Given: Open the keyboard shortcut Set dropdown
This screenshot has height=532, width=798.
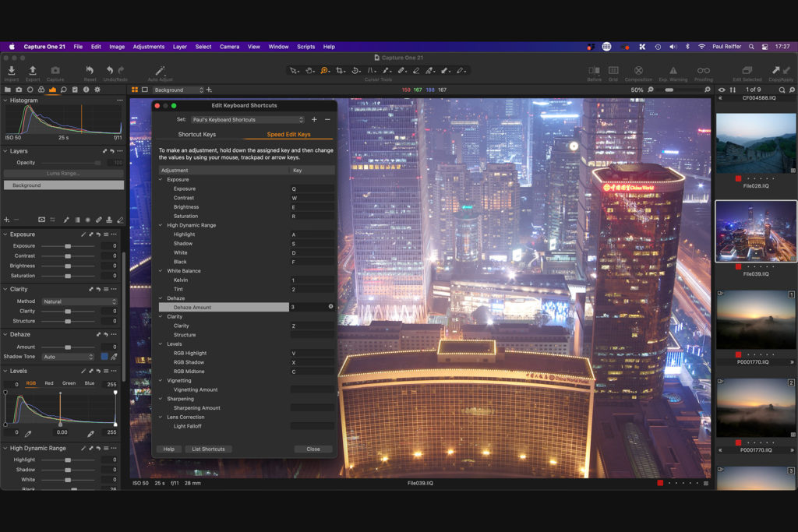Looking at the screenshot, I should (x=248, y=119).
